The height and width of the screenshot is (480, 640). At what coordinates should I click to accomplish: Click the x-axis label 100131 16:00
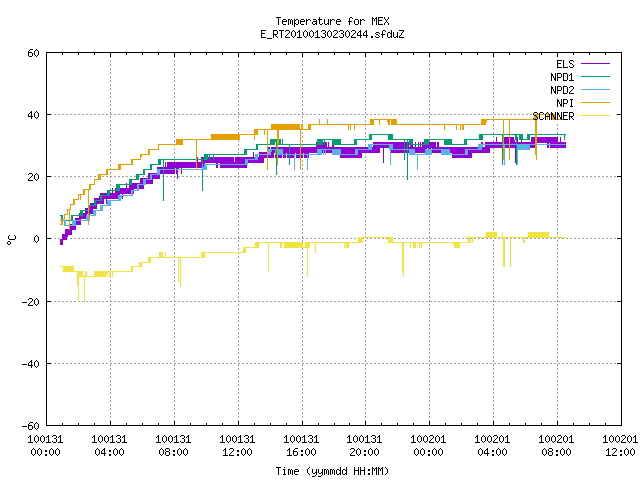click(x=301, y=446)
